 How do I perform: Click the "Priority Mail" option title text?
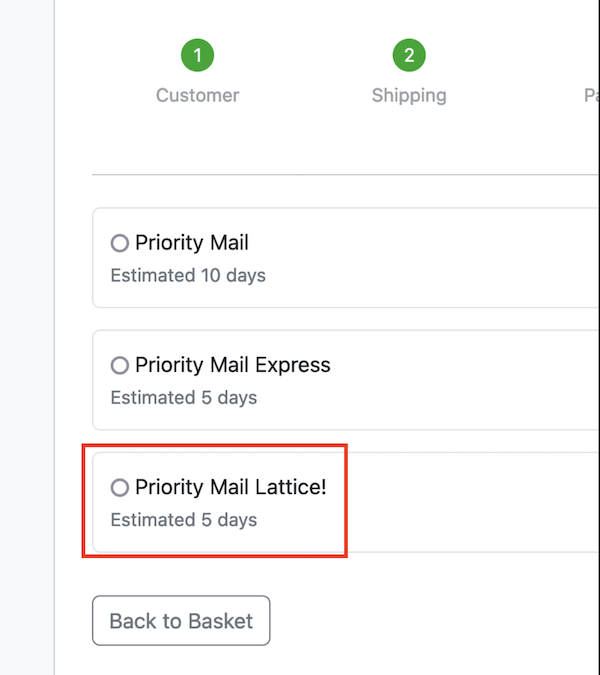192,243
